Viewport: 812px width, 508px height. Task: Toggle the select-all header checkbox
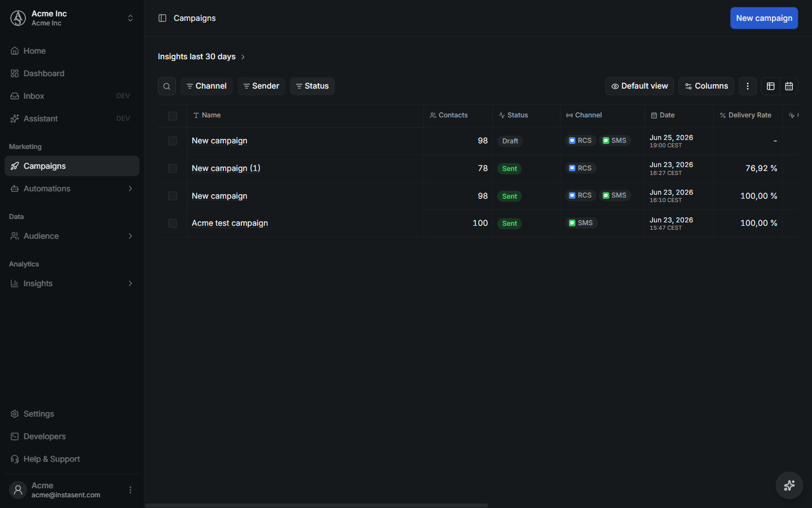173,116
